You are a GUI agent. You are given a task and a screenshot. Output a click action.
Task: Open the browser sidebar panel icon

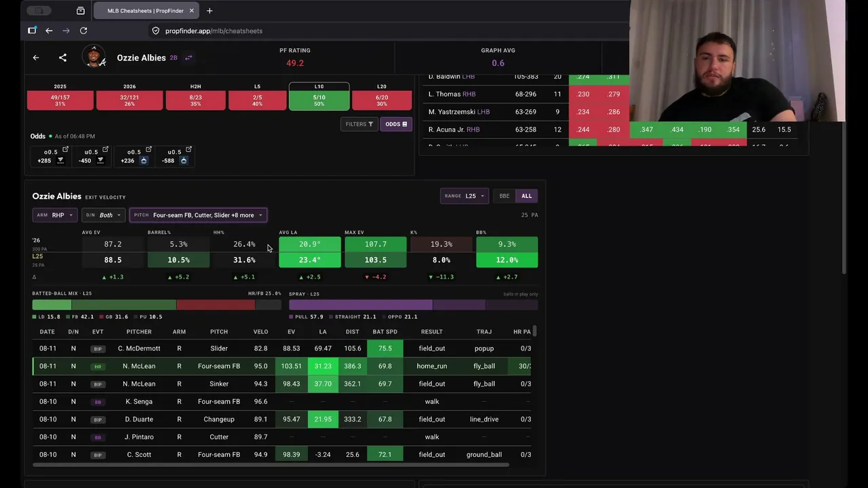pyautogui.click(x=32, y=30)
